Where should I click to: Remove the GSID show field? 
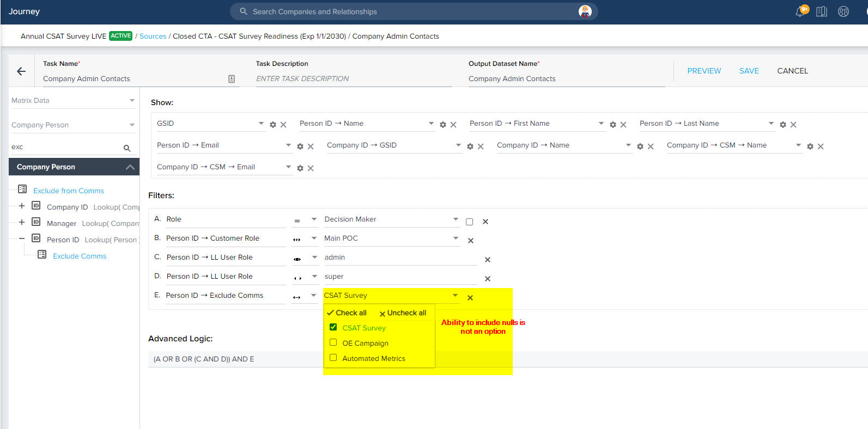click(x=283, y=125)
